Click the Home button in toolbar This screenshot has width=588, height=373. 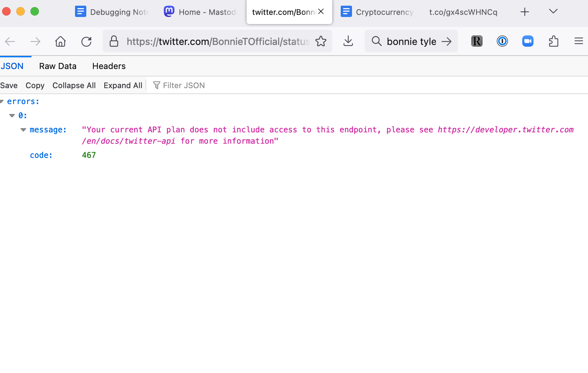pyautogui.click(x=60, y=41)
